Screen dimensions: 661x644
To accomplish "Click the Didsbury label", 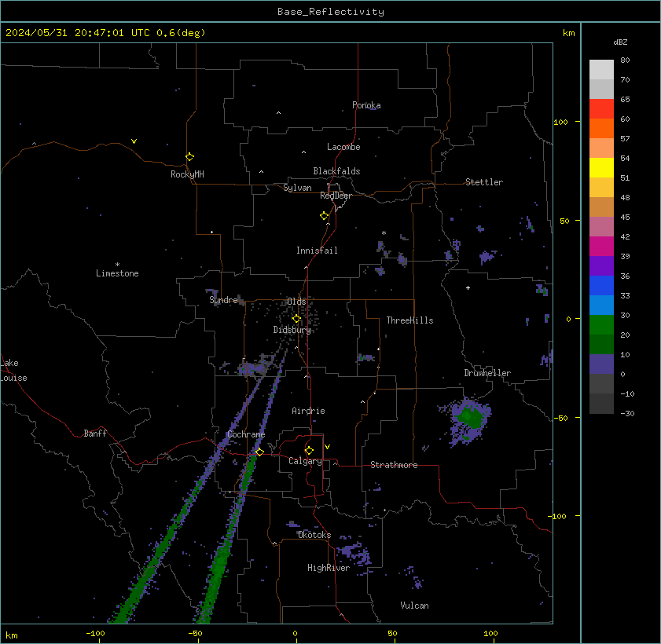I will (x=292, y=330).
